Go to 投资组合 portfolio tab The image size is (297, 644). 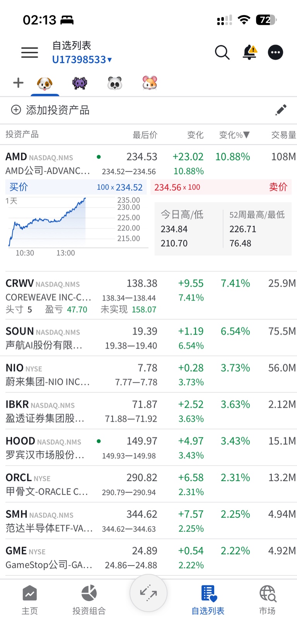[x=89, y=599]
